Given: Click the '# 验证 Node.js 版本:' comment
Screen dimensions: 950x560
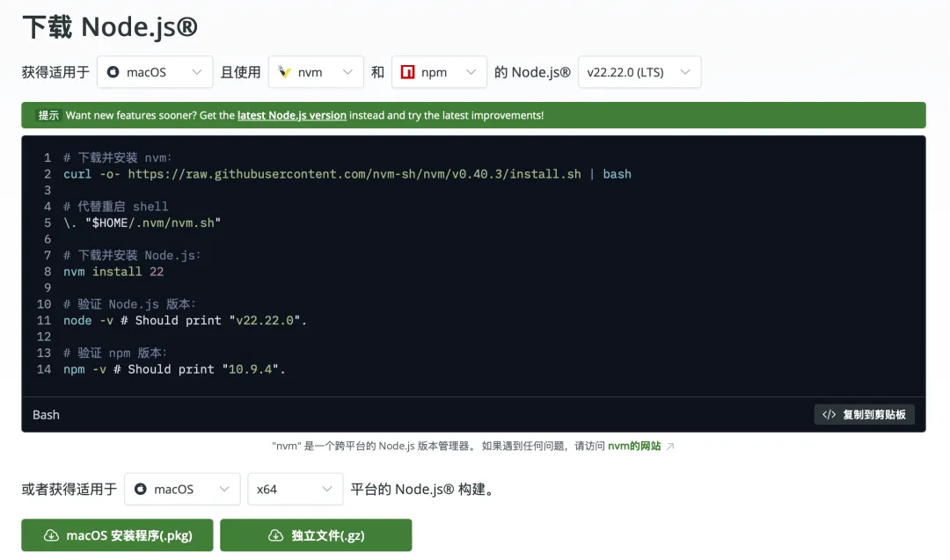Looking at the screenshot, I should (x=129, y=304).
